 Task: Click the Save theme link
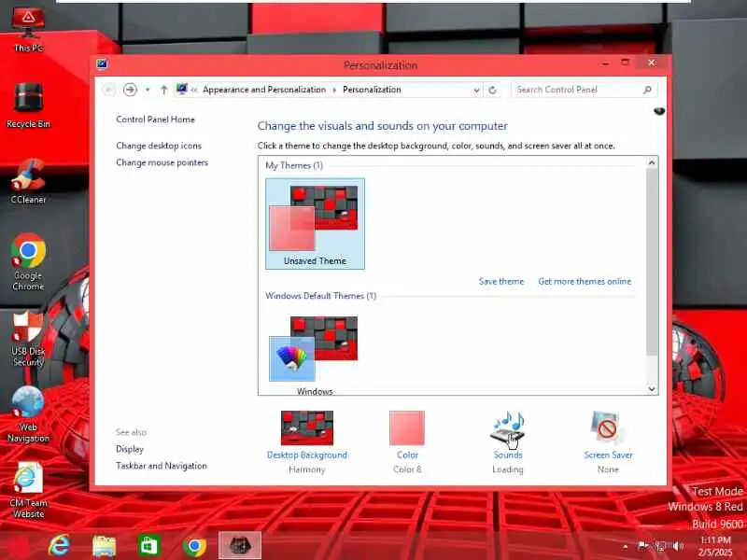click(x=501, y=282)
